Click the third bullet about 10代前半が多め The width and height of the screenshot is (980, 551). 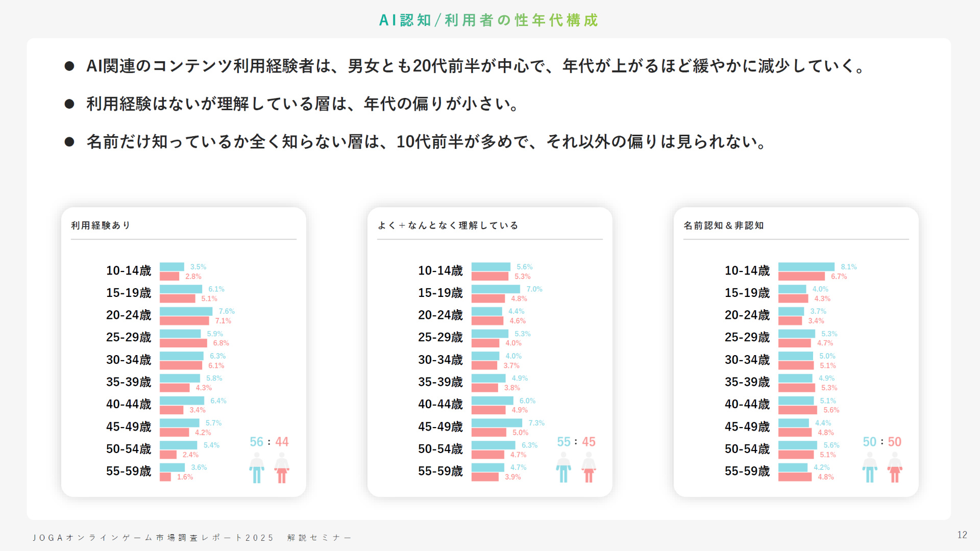[x=426, y=142]
